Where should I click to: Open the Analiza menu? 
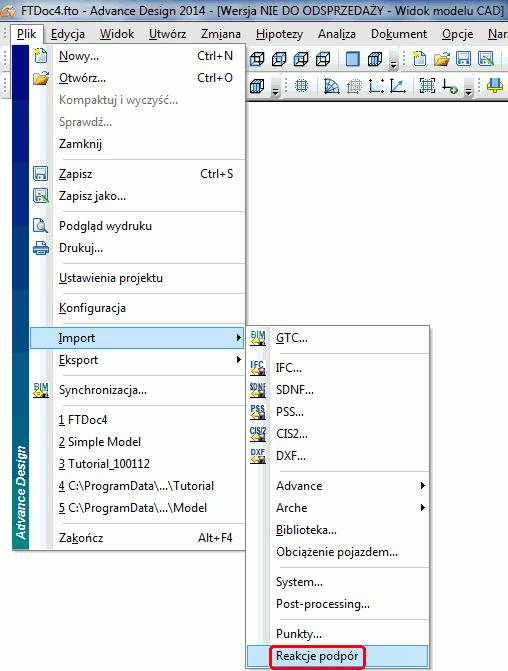tap(336, 34)
